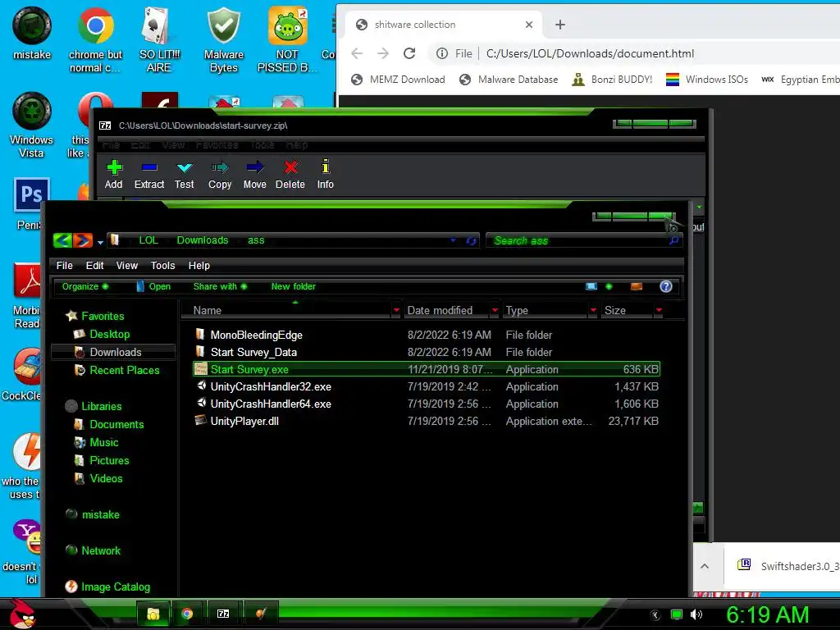840x630 pixels.
Task: Open the 7-Zip taskbar button
Action: (x=223, y=614)
